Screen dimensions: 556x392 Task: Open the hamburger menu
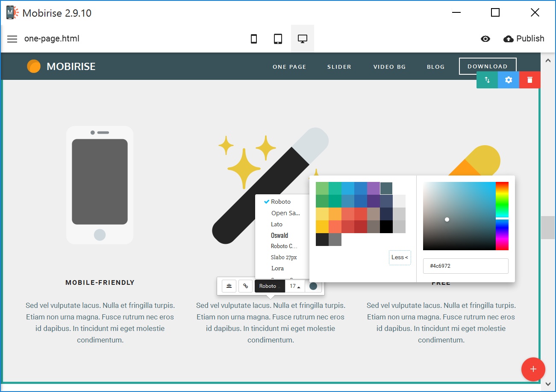(12, 39)
